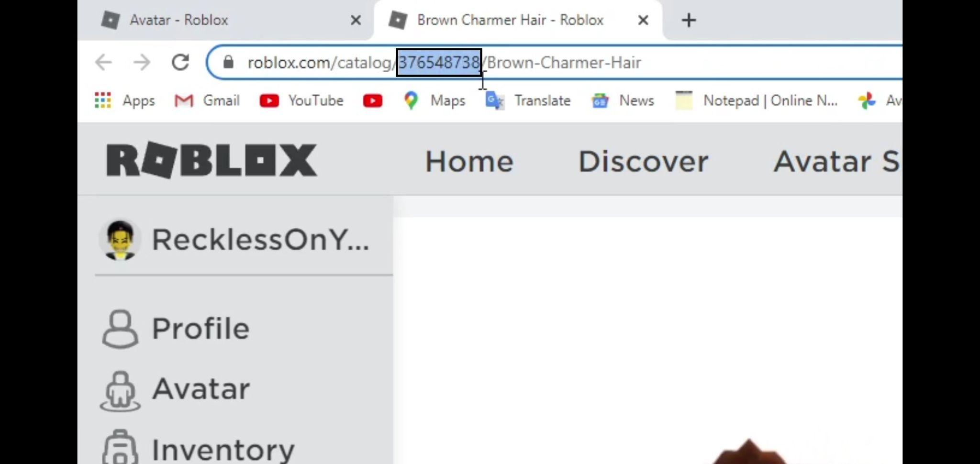This screenshot has width=980, height=464.
Task: Close the Avatar - Roblox tab
Action: coord(356,20)
